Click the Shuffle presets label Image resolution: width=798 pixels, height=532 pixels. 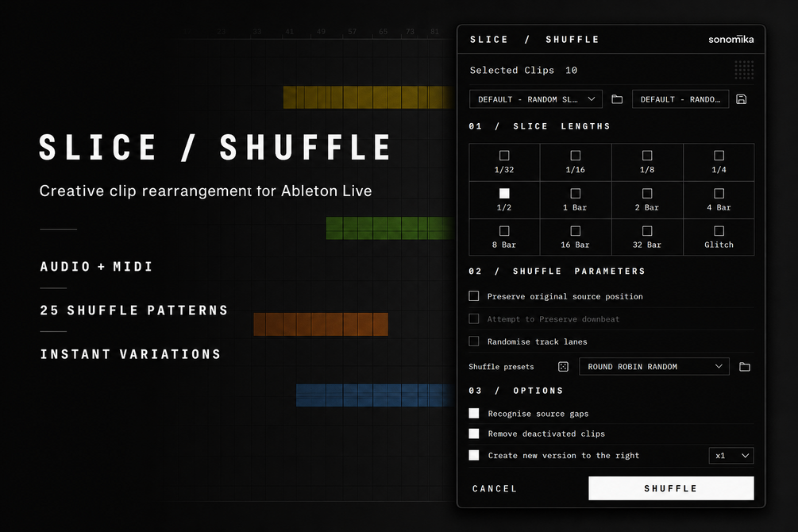(x=501, y=367)
